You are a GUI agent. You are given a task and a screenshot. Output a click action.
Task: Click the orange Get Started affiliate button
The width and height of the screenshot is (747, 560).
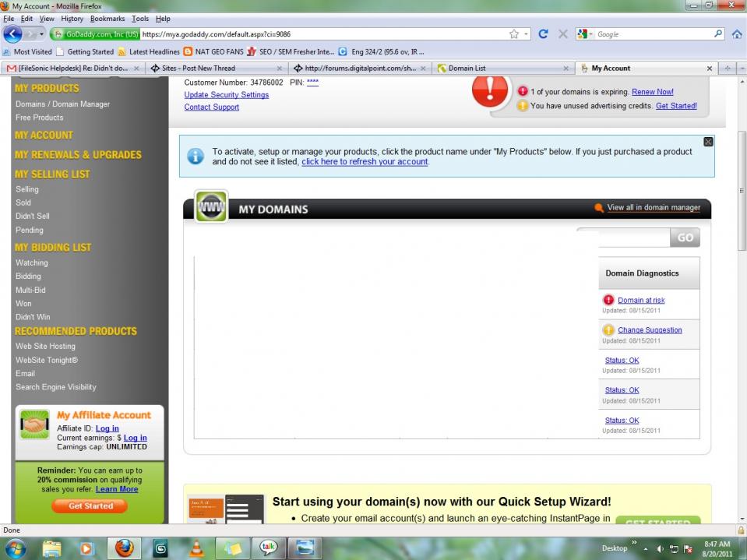[x=90, y=505]
